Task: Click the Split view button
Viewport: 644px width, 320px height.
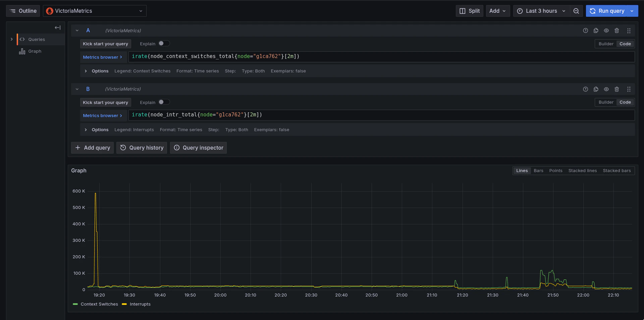Action: coord(469,11)
